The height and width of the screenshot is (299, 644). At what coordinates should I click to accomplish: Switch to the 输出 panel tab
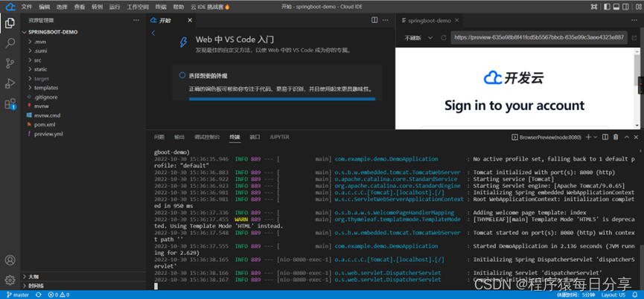point(179,137)
